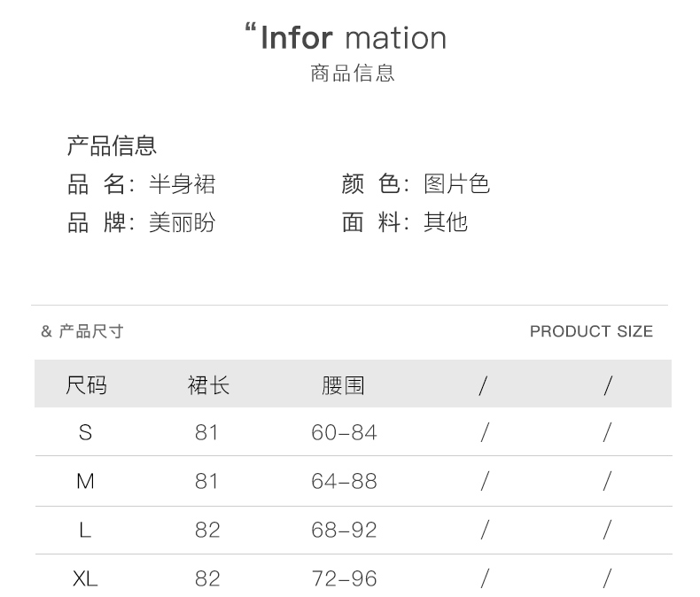Click the 尺码 column header
Image resolution: width=700 pixels, height=597 pixels.
[x=86, y=385]
